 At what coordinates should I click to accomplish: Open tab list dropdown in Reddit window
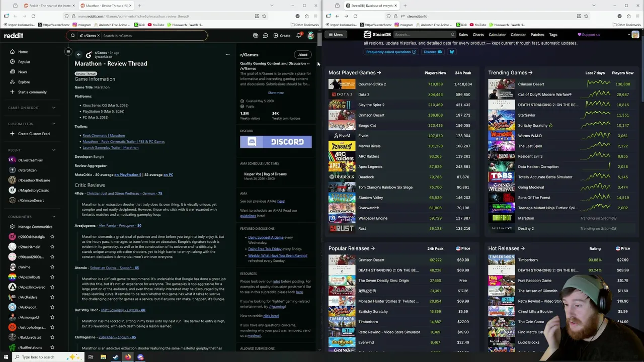click(272, 6)
